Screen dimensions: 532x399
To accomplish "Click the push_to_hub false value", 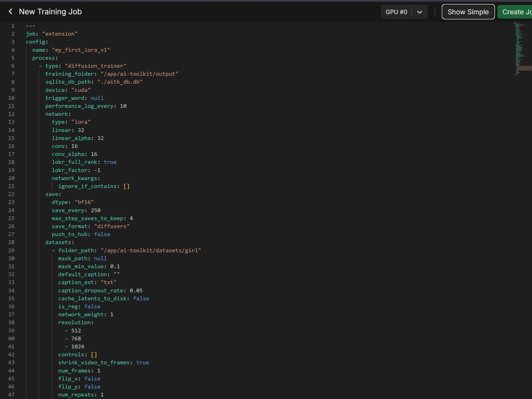I will [x=102, y=234].
